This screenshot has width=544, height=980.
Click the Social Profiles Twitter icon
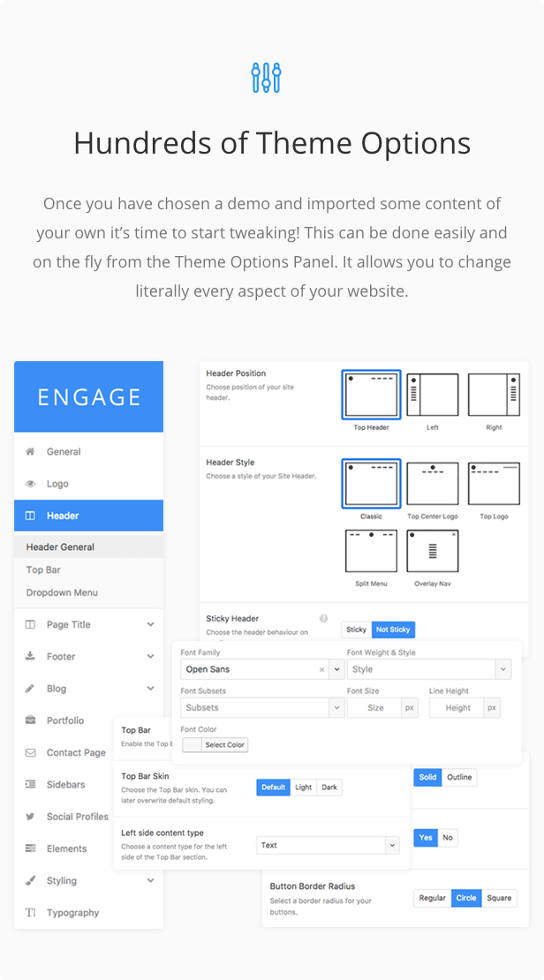click(30, 817)
